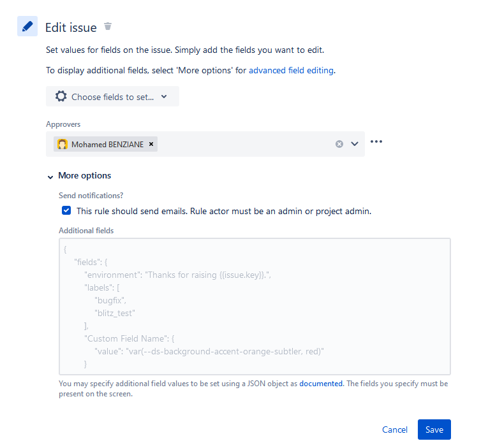Expand the Approvers dropdown chevron
Screen dimensions: 488x448
click(355, 144)
